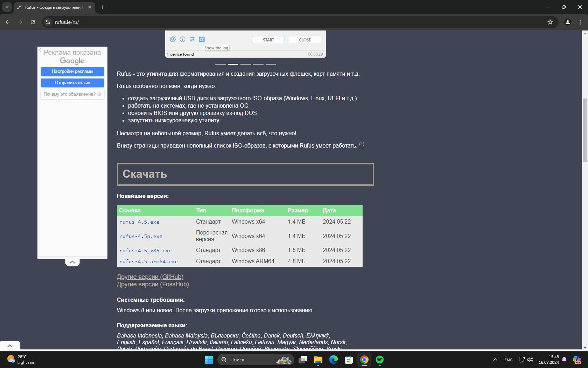Screen dimensions: 588x368
Task: Click the Windows ARM64 platform cell
Action: pos(253,261)
